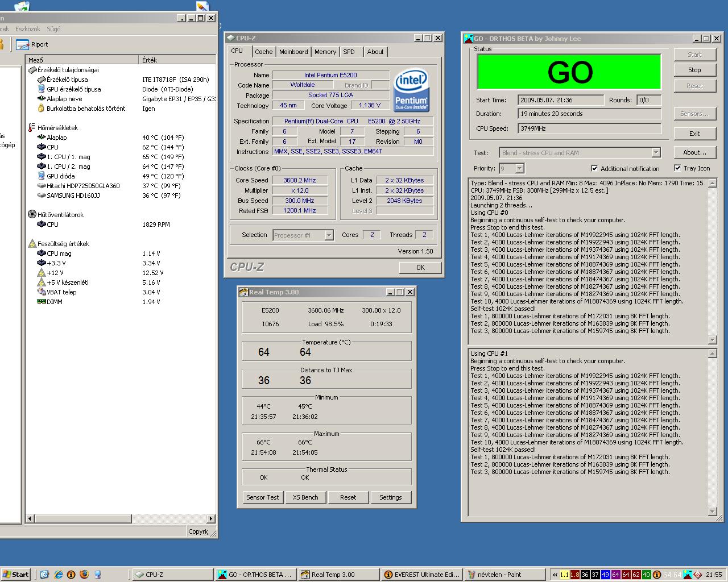The height and width of the screenshot is (582, 728).
Task: Switch to the Memory tab in CPU-Z
Action: (x=325, y=52)
